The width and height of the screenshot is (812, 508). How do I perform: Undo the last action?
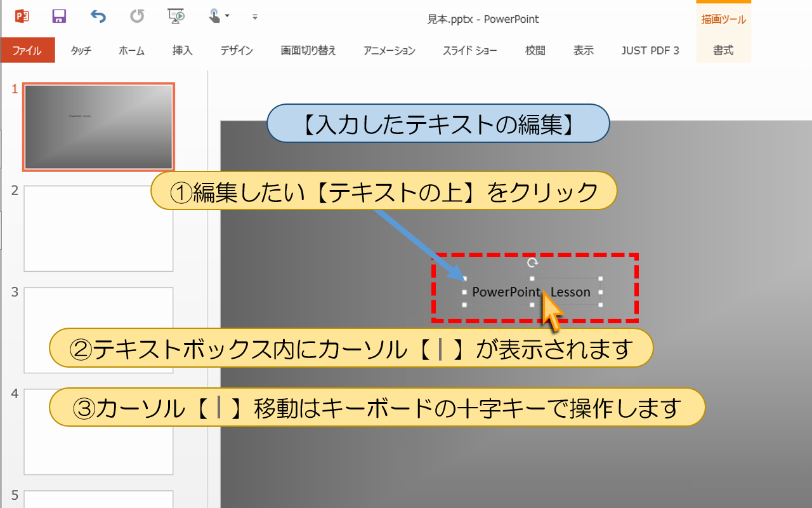point(98,17)
